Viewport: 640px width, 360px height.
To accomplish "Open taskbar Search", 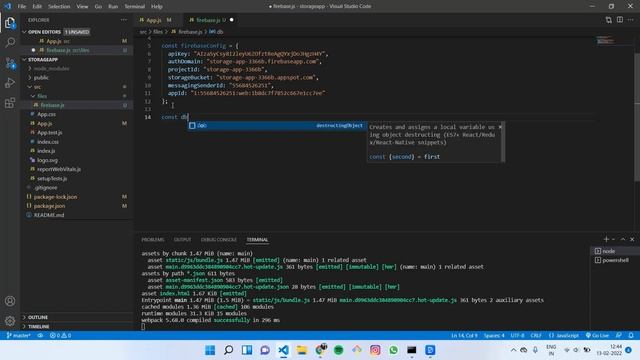I will coord(229,350).
